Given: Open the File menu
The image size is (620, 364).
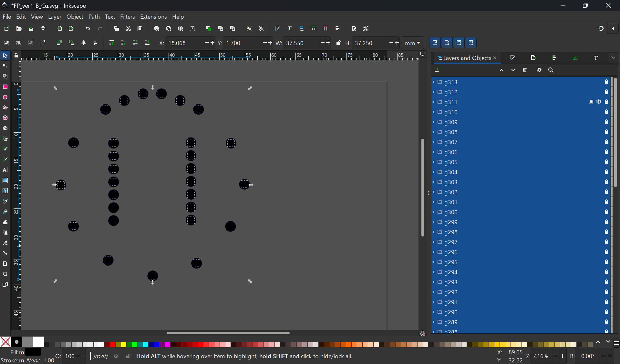Looking at the screenshot, I should [x=7, y=17].
